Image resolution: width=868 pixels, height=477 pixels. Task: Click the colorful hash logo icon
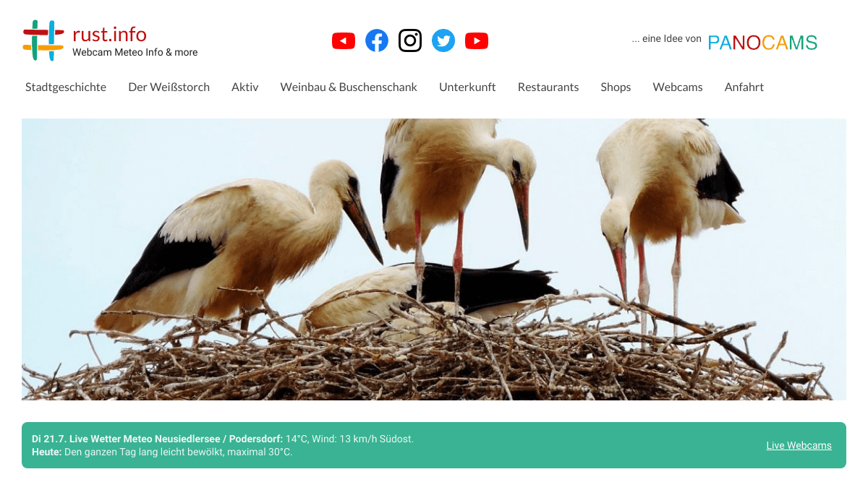pos(43,40)
